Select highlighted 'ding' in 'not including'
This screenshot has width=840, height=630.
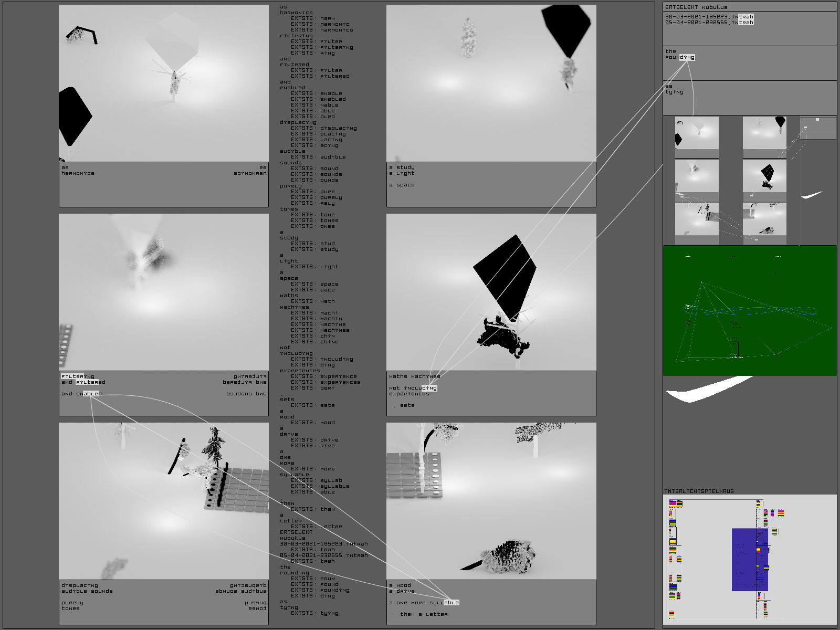pos(428,388)
